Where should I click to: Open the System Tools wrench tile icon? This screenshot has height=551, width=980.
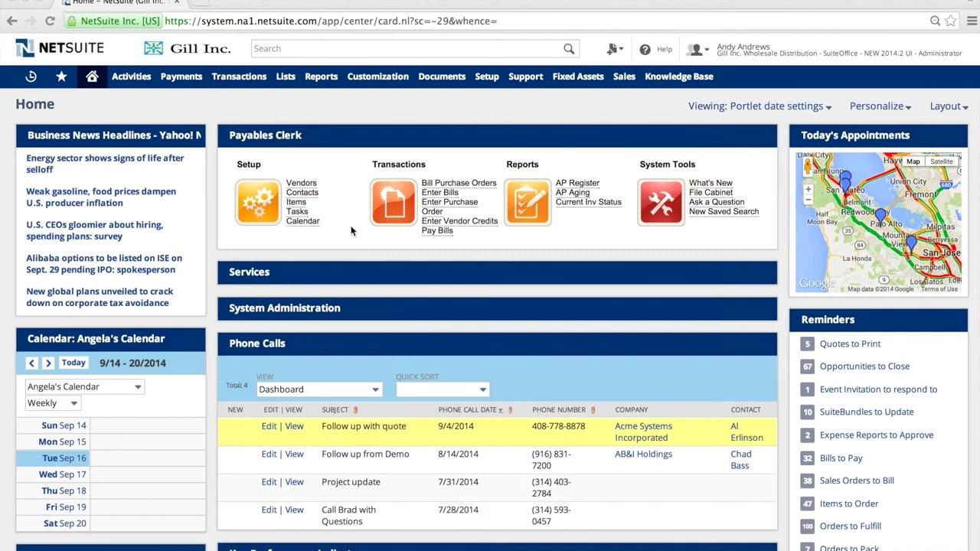(661, 202)
